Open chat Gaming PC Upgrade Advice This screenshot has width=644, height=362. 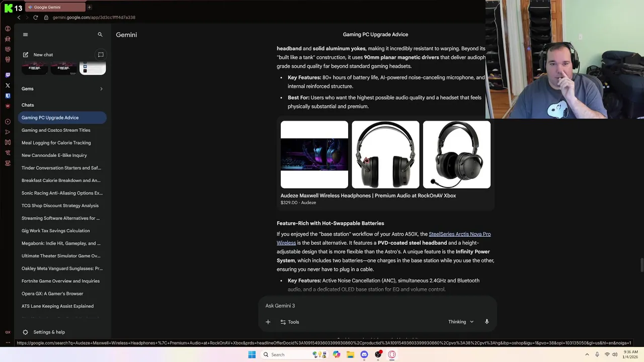[62, 118]
